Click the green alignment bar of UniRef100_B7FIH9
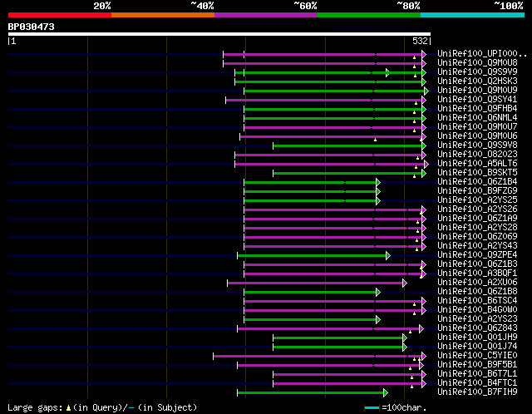This screenshot has width=532, height=414. pyautogui.click(x=313, y=393)
